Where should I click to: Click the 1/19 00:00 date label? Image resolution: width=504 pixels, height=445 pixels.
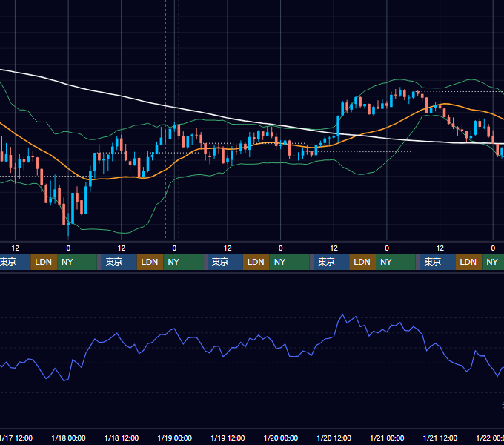(x=174, y=438)
